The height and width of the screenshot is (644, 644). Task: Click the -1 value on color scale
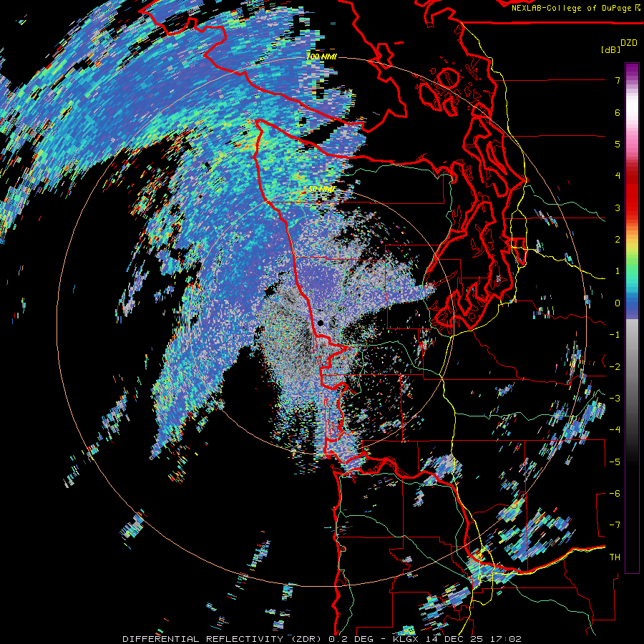click(x=615, y=335)
